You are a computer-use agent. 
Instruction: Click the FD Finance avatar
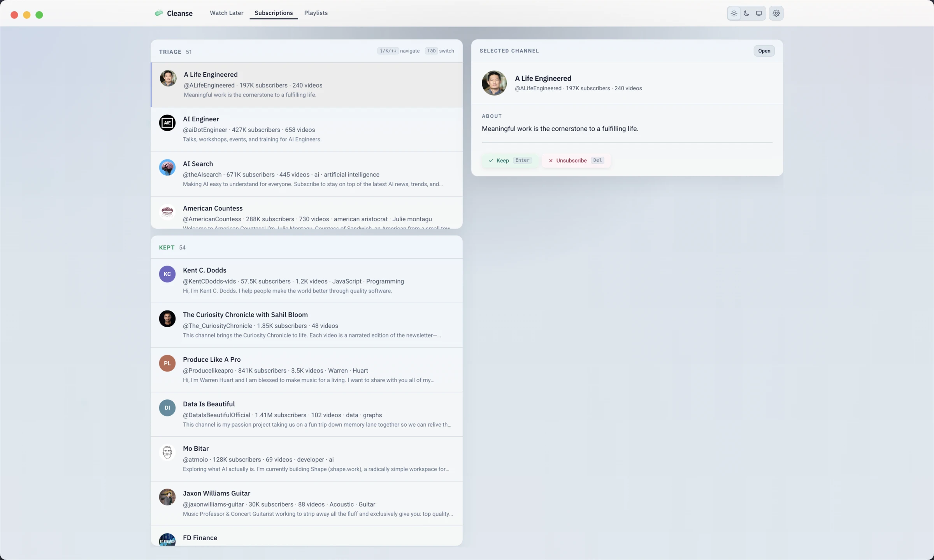167,539
